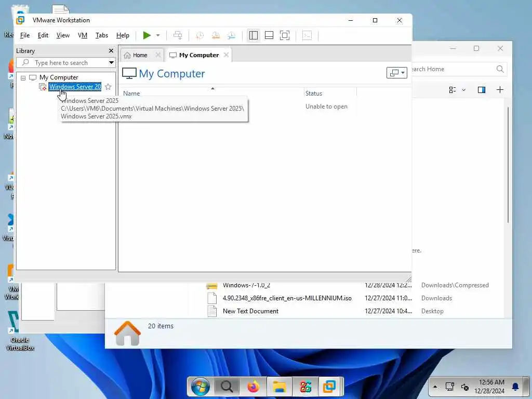The height and width of the screenshot is (399, 532).
Task: Click the File Explorer vertical scrollbar
Action: 508,165
